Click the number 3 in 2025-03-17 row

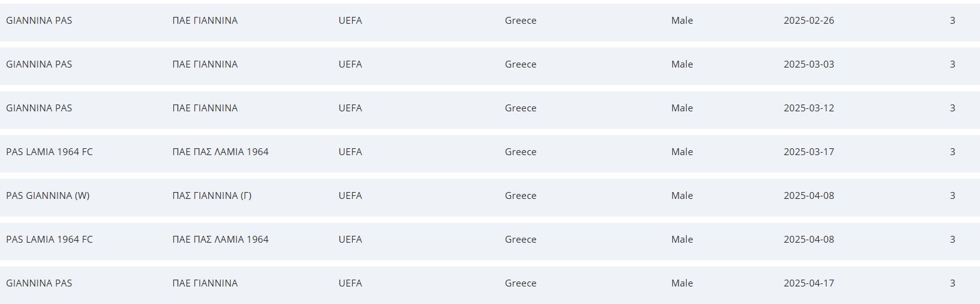click(x=952, y=151)
